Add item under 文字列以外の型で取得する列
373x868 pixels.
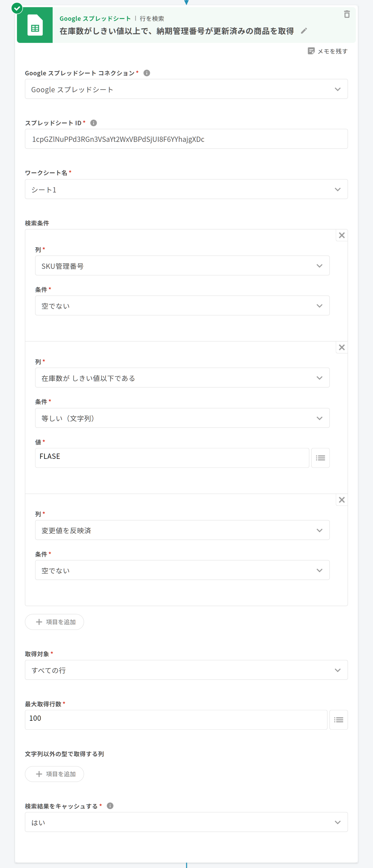coord(54,774)
